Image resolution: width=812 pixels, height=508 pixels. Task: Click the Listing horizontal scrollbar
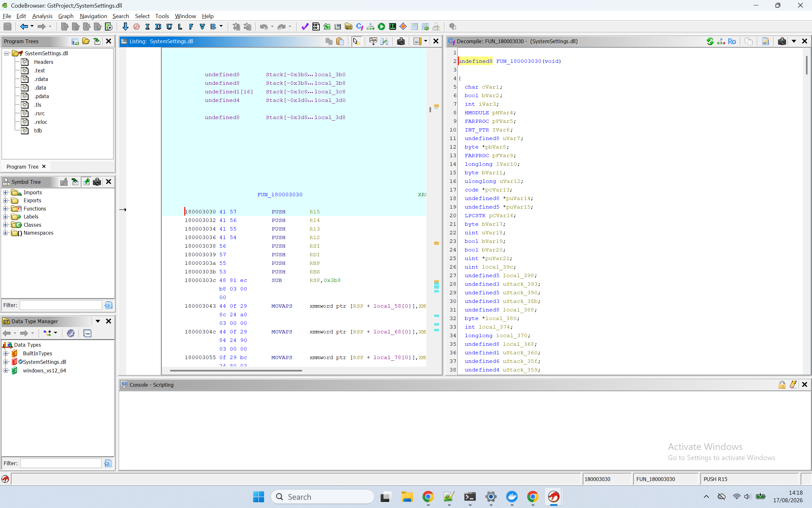point(236,371)
